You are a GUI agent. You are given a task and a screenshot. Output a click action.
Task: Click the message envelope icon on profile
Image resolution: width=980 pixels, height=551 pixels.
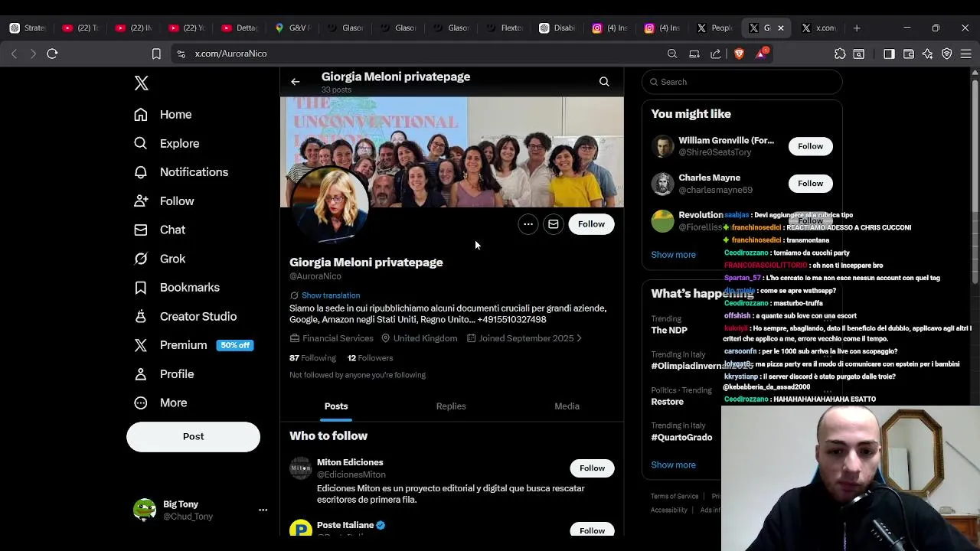click(x=553, y=224)
